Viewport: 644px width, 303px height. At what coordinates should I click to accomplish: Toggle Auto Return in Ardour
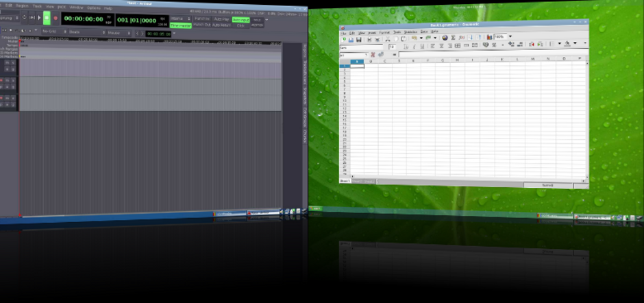pyautogui.click(x=222, y=25)
